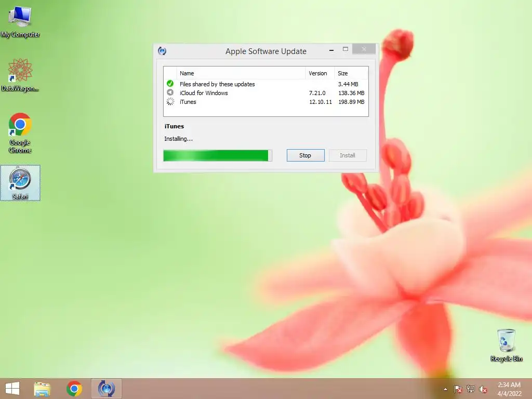Open File Explorer from the taskbar
532x399 pixels.
tap(42, 389)
